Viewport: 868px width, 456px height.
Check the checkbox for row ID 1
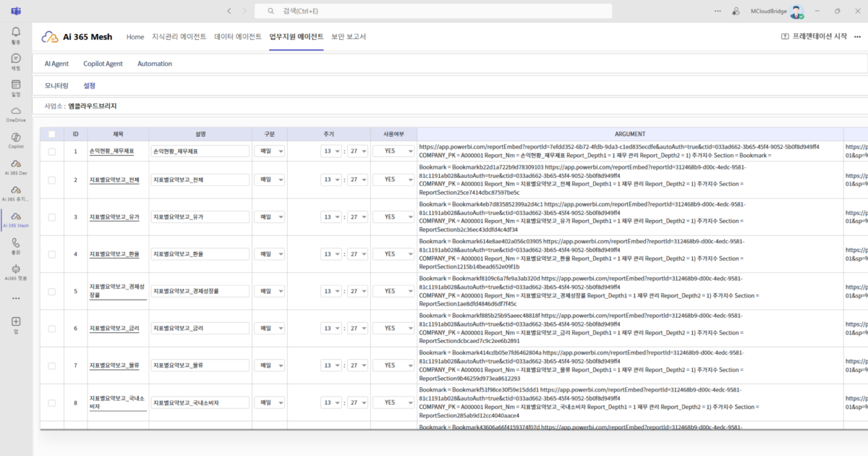pyautogui.click(x=51, y=151)
